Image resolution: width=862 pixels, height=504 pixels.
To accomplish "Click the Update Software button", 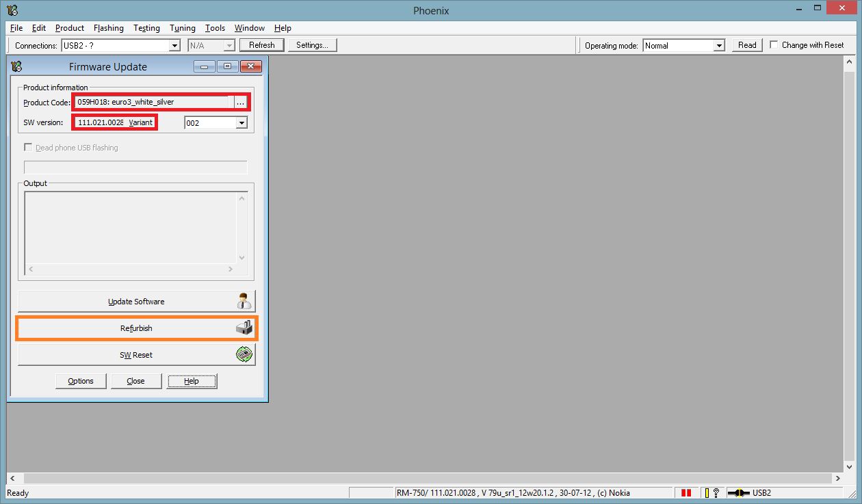I will pyautogui.click(x=136, y=301).
